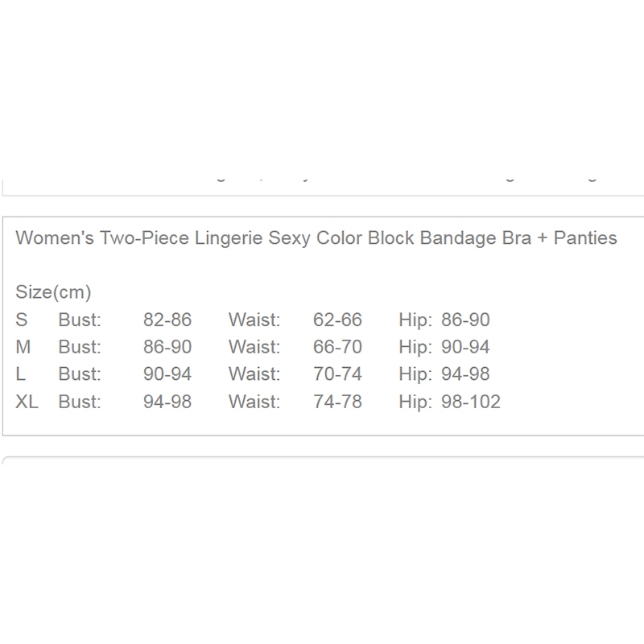
Task: Click the XL size row label
Action: pos(27,401)
